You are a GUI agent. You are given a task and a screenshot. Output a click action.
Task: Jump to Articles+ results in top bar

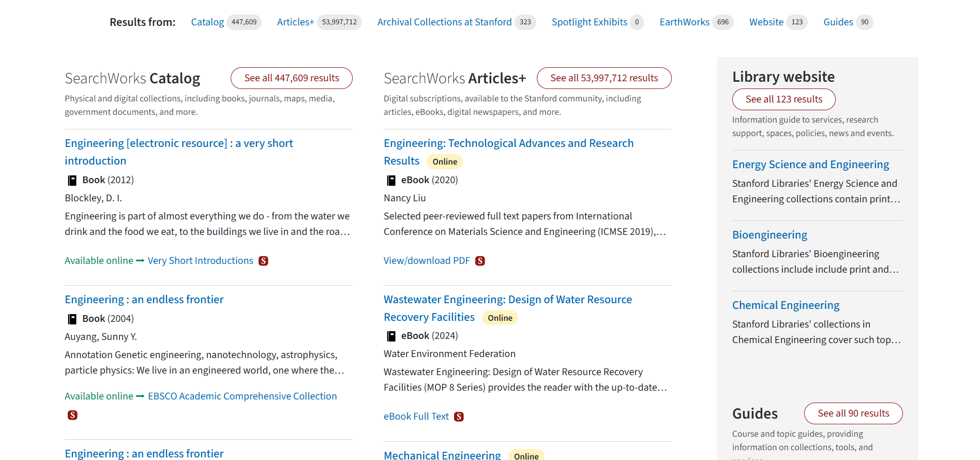point(295,22)
